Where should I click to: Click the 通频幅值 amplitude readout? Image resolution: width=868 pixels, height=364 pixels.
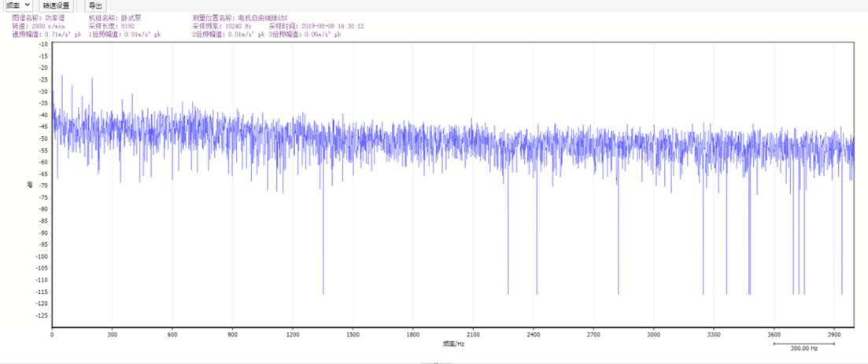pyautogui.click(x=46, y=35)
